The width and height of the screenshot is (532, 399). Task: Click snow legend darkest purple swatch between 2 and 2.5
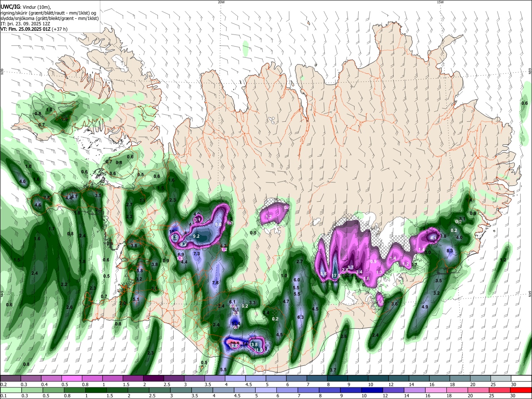153,379
